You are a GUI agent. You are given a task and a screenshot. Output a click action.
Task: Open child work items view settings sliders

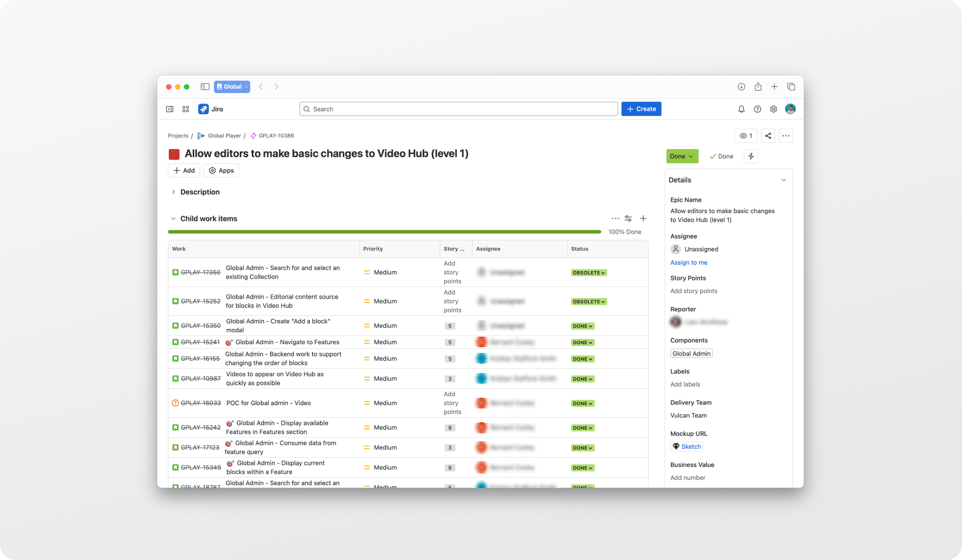click(628, 219)
